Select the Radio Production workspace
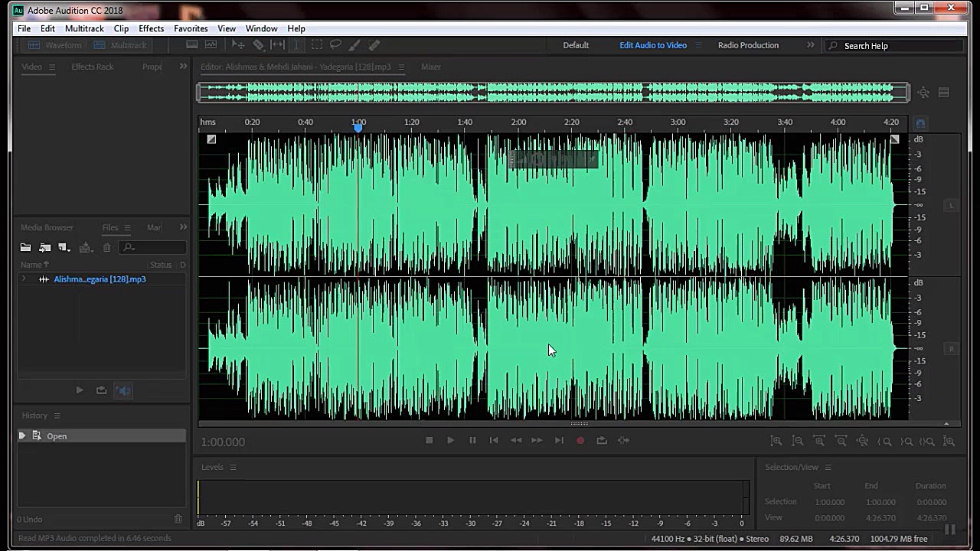 pos(748,45)
